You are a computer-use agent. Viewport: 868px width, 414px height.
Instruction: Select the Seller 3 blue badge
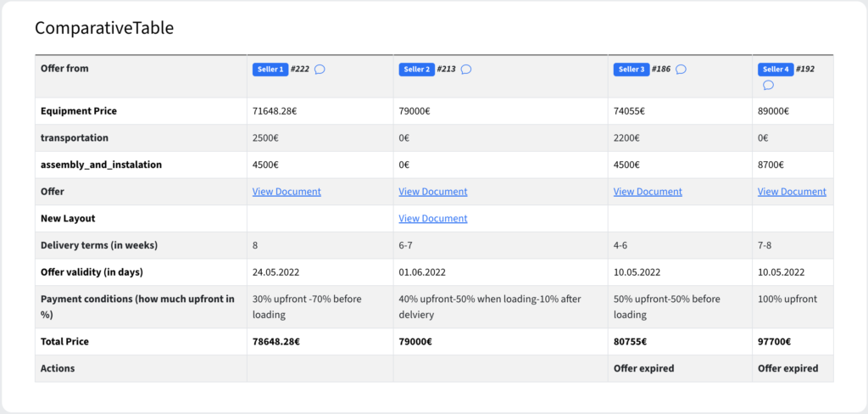click(x=632, y=70)
